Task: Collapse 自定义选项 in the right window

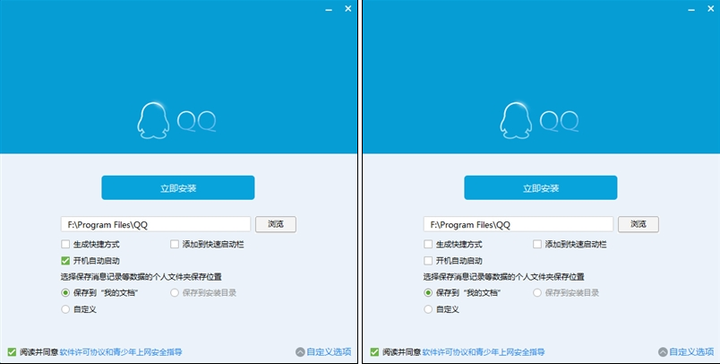Action: [686, 352]
